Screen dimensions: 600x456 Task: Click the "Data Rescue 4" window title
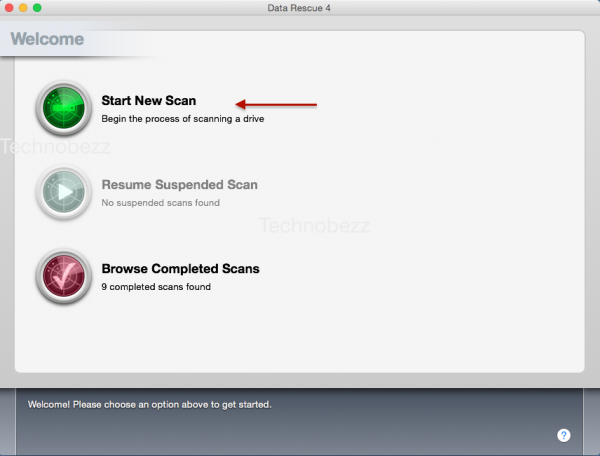pos(300,8)
